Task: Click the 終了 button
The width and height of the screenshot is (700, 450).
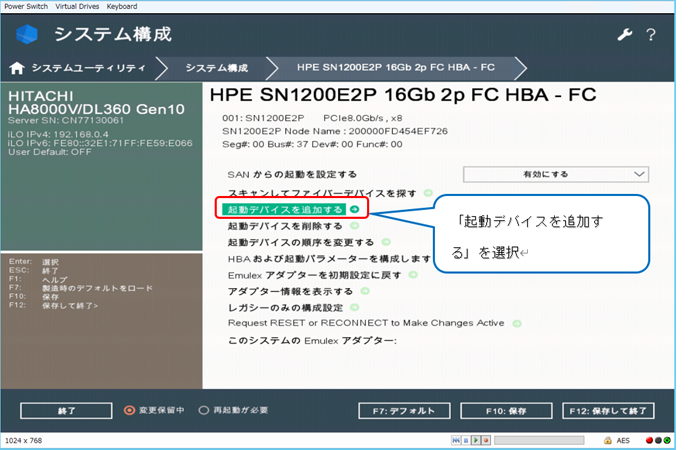Action: (x=66, y=411)
